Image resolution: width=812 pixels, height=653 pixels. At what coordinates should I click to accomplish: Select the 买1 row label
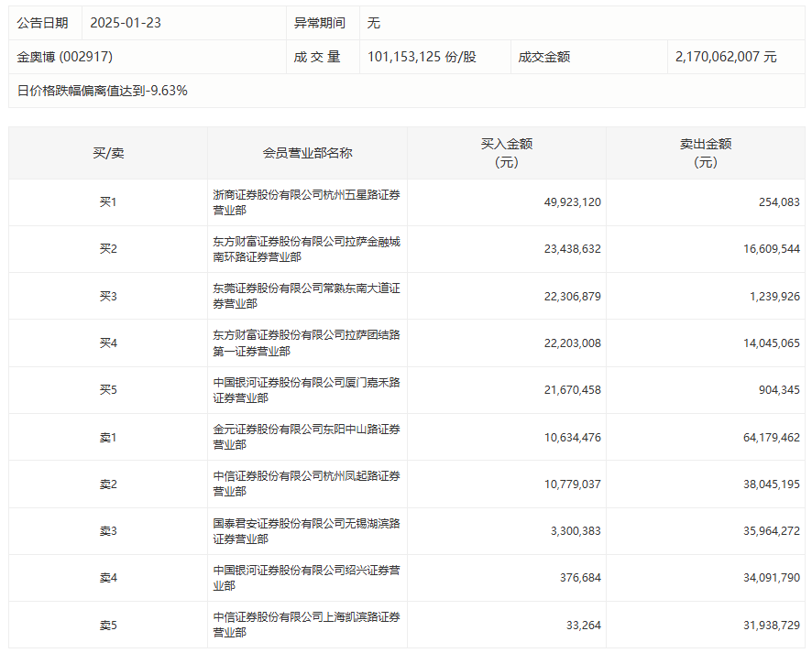pyautogui.click(x=108, y=201)
